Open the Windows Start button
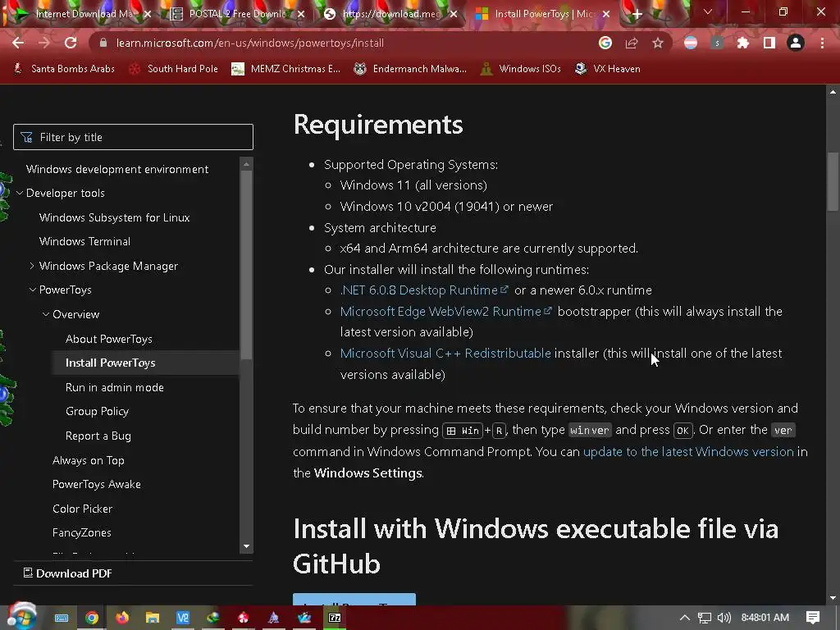The height and width of the screenshot is (630, 840). click(x=21, y=617)
